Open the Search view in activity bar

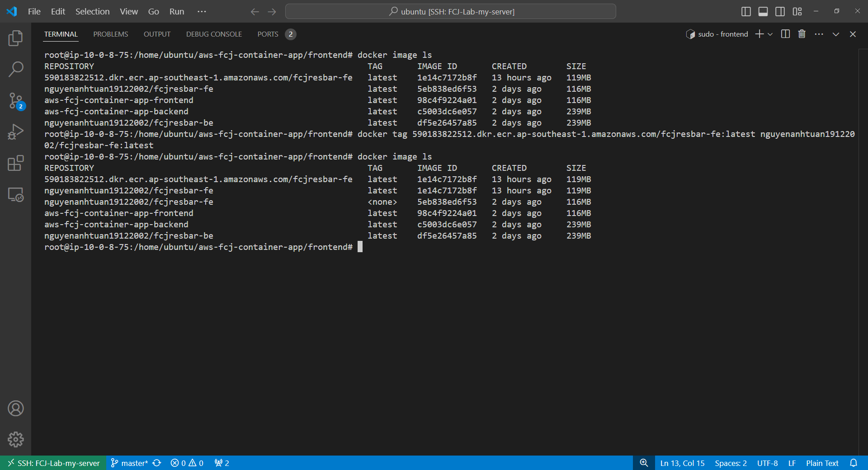pyautogui.click(x=16, y=69)
